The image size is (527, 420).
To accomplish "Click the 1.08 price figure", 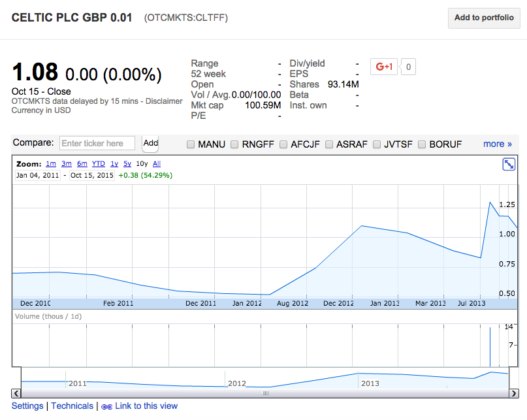I will 35,72.
